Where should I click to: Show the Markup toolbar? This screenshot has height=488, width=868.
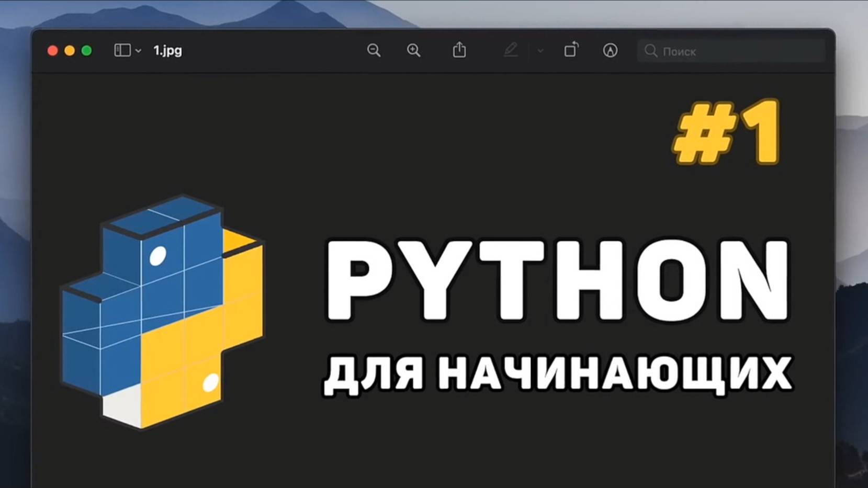[610, 50]
